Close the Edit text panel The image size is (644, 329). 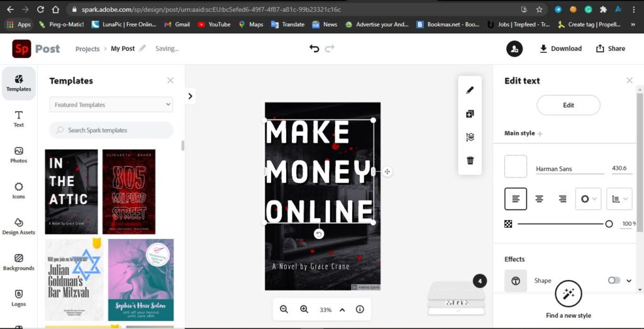tap(629, 81)
